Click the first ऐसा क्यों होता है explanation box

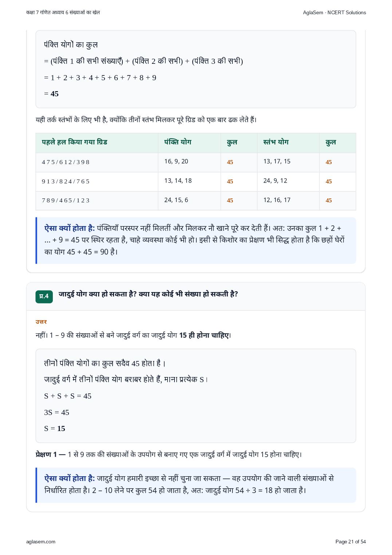click(x=196, y=240)
